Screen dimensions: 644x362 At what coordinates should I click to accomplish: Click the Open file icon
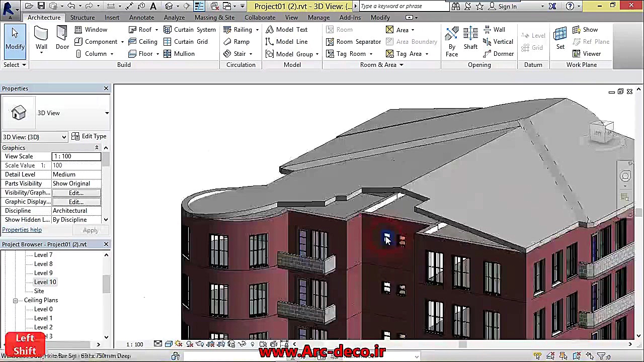pyautogui.click(x=29, y=6)
